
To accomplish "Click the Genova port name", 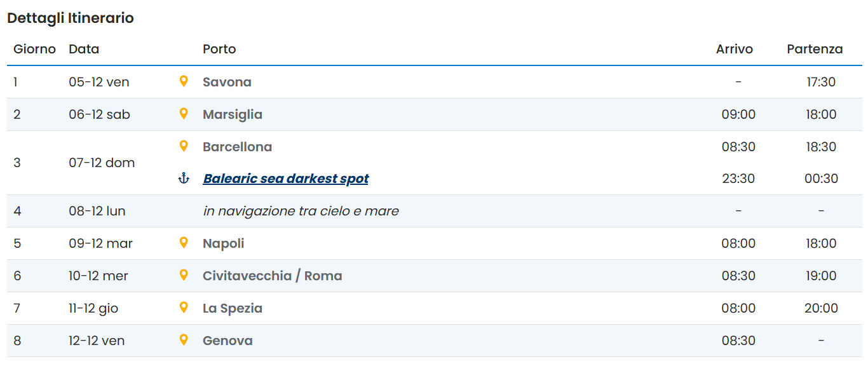I will pos(227,341).
